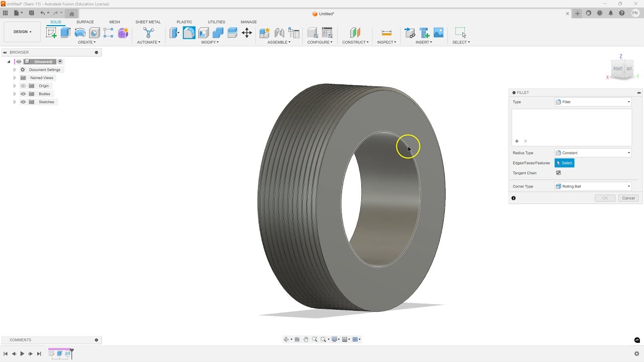Select the Insert Fastener tool
Viewport: 644px width, 362px height.
(x=424, y=33)
